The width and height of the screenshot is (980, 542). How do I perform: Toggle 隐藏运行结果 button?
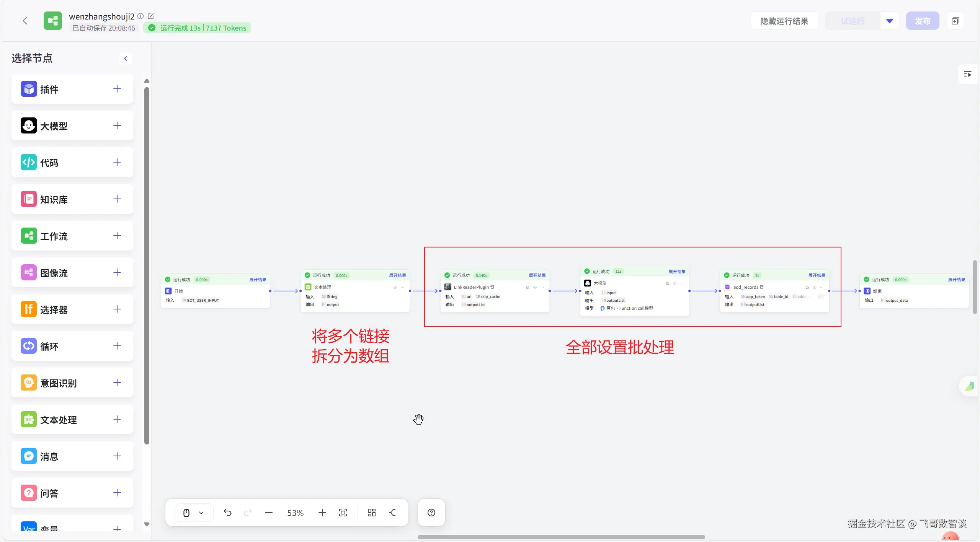tap(784, 21)
